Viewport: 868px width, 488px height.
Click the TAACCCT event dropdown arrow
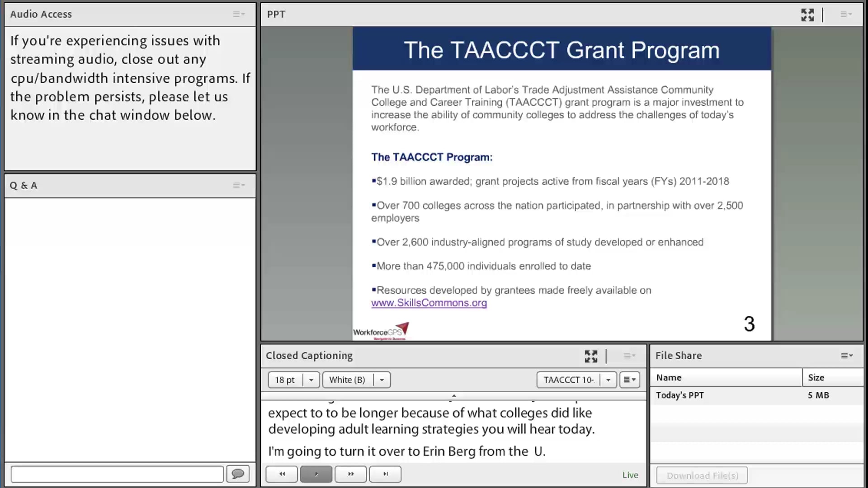click(609, 380)
